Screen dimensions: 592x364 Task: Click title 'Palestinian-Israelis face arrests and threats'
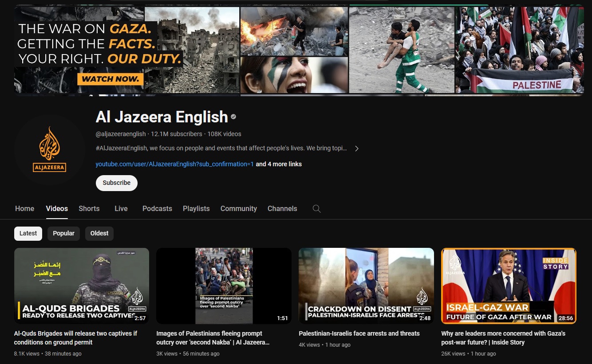[x=359, y=333]
